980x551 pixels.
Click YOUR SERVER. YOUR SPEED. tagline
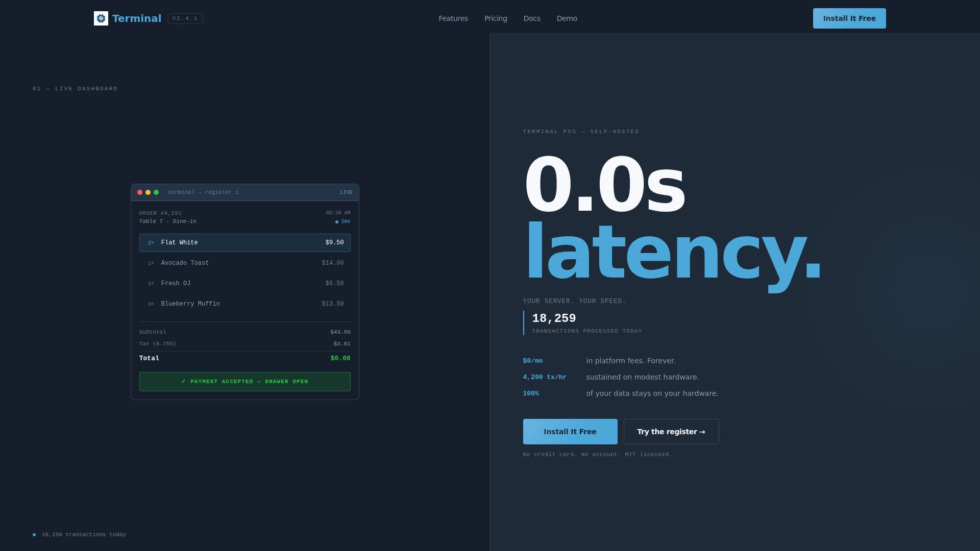[574, 301]
